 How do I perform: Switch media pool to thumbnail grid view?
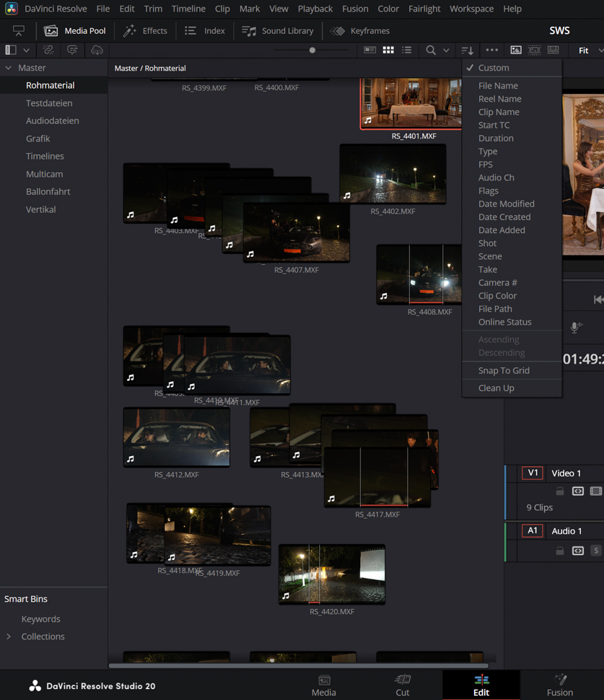pos(388,51)
